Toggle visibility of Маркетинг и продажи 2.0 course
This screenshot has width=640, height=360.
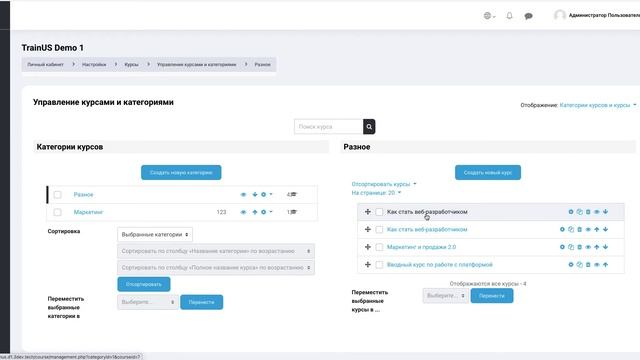click(588, 247)
